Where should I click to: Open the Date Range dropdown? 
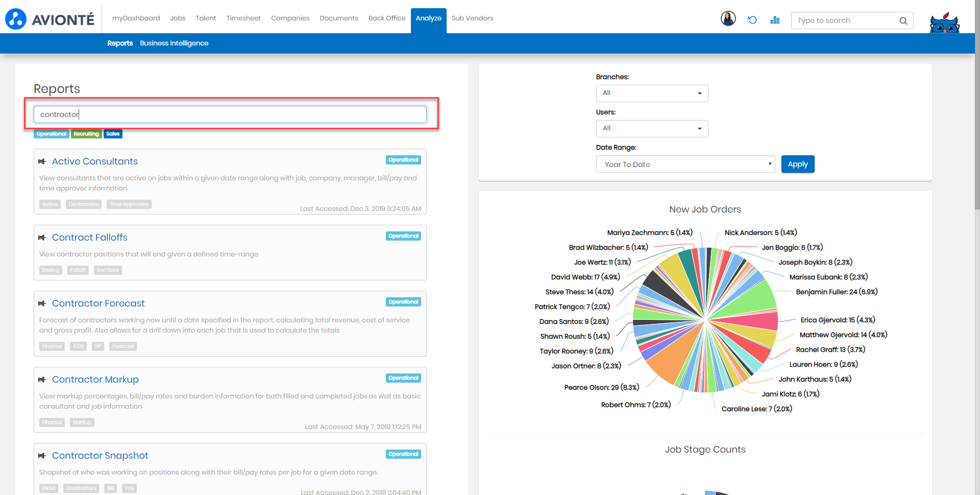pos(685,164)
